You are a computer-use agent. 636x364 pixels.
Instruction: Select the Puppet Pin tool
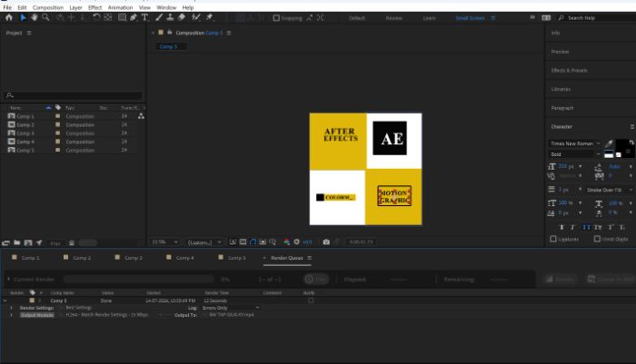click(209, 17)
